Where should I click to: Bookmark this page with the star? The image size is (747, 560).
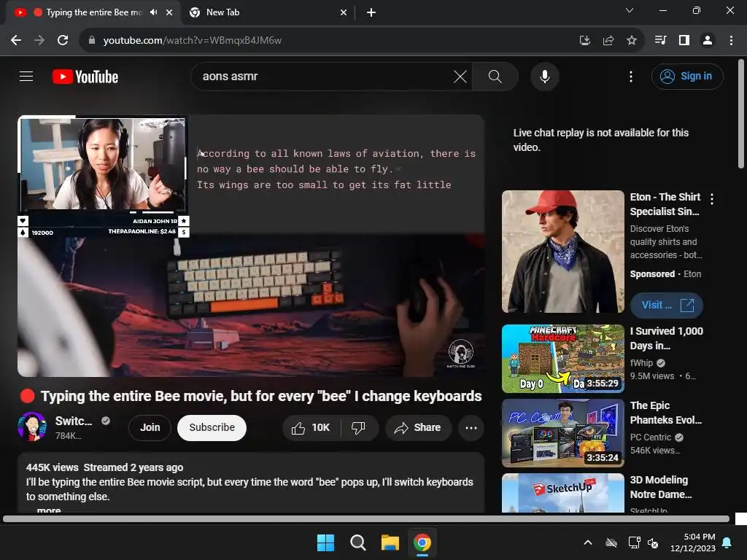632,40
